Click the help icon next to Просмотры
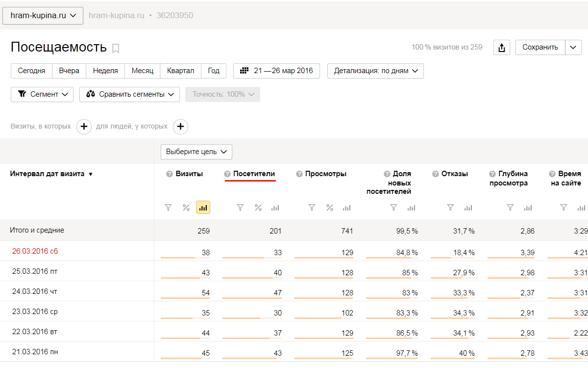 [299, 174]
